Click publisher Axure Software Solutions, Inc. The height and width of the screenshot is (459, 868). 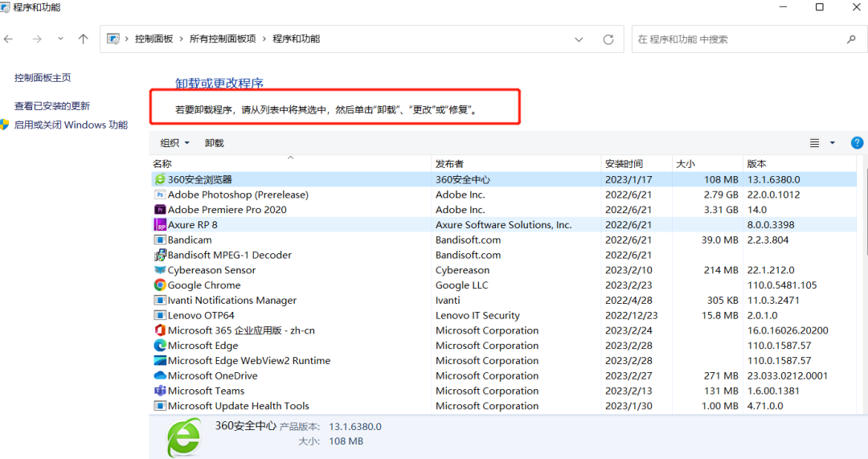click(x=503, y=225)
